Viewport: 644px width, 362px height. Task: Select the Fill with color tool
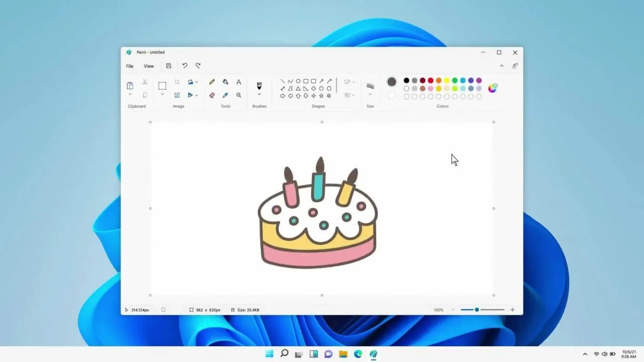pos(225,82)
